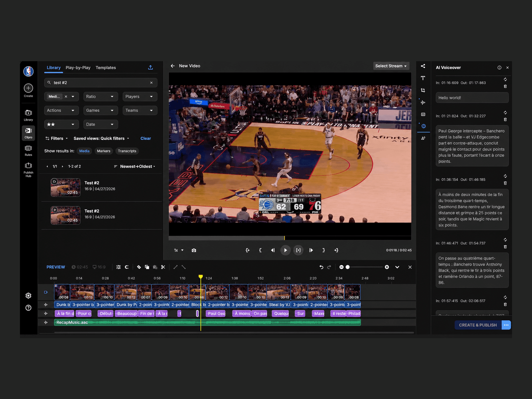Toggle play in-to-out loop button
This screenshot has height=399, width=532.
pyautogui.click(x=298, y=250)
